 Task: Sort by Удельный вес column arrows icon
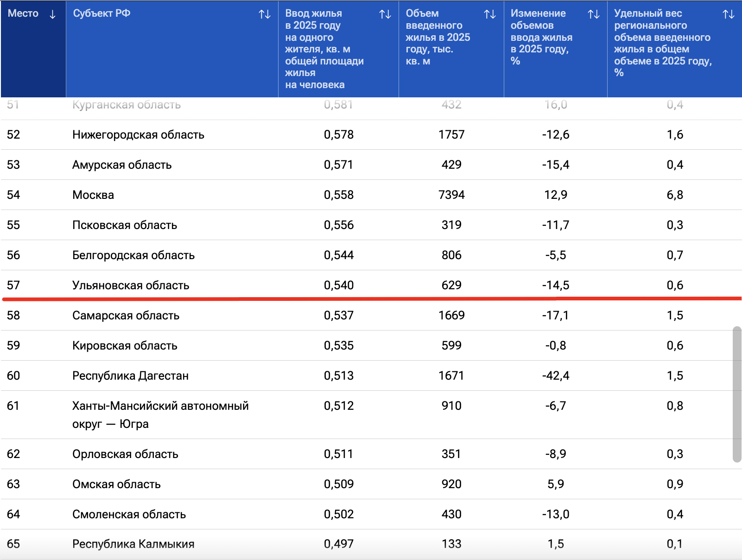729,14
